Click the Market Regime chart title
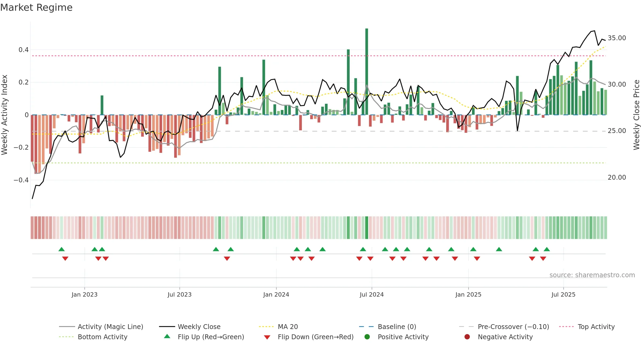 click(x=36, y=8)
